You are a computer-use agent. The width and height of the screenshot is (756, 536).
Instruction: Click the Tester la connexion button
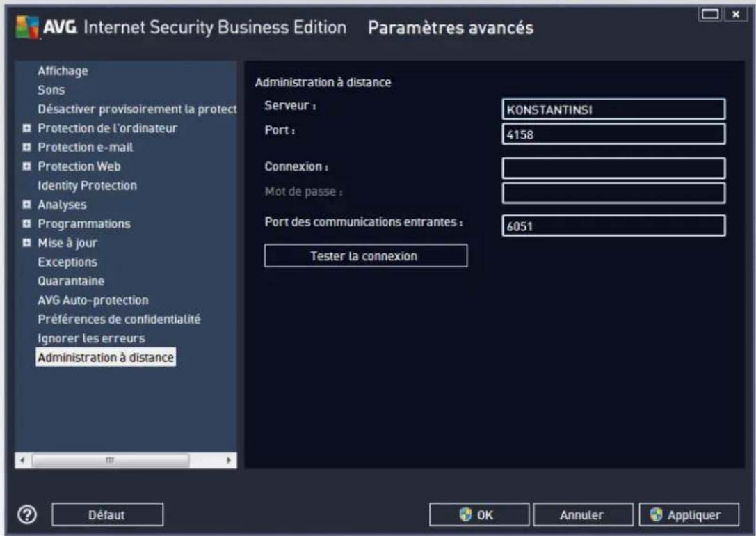(x=365, y=255)
